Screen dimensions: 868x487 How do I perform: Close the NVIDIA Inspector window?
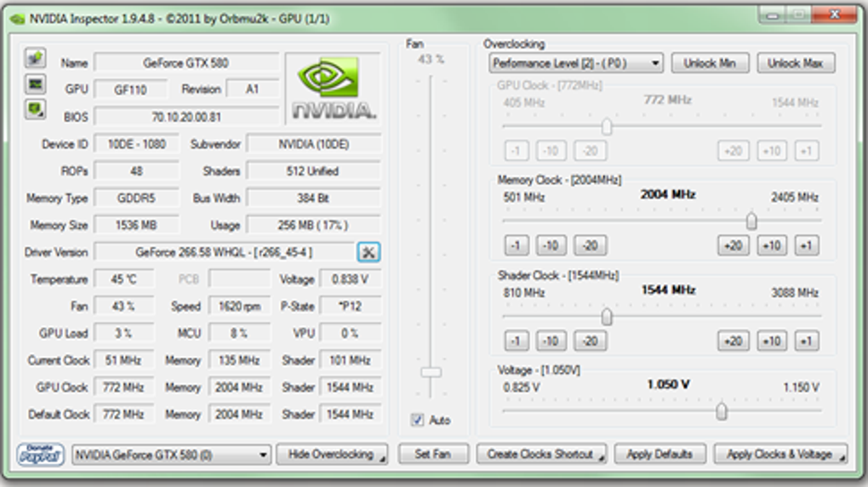tap(835, 15)
